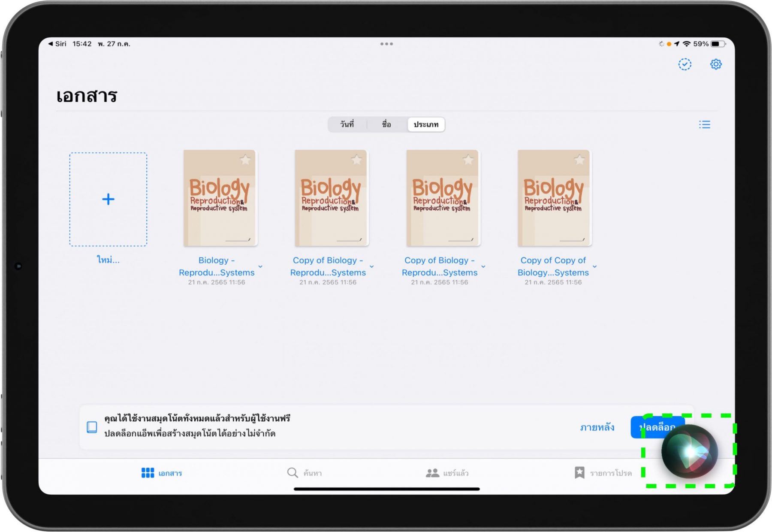Go to the แชร์แล้ว shared tab

pyautogui.click(x=447, y=473)
